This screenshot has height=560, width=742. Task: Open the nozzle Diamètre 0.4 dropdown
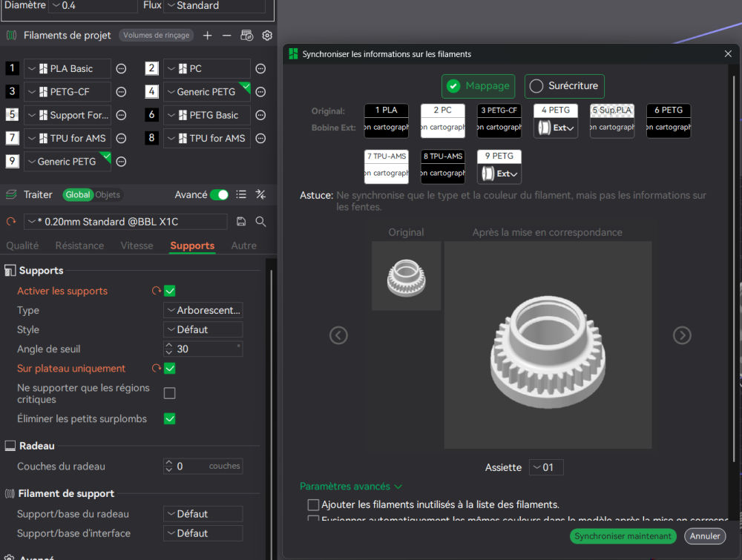(x=95, y=6)
